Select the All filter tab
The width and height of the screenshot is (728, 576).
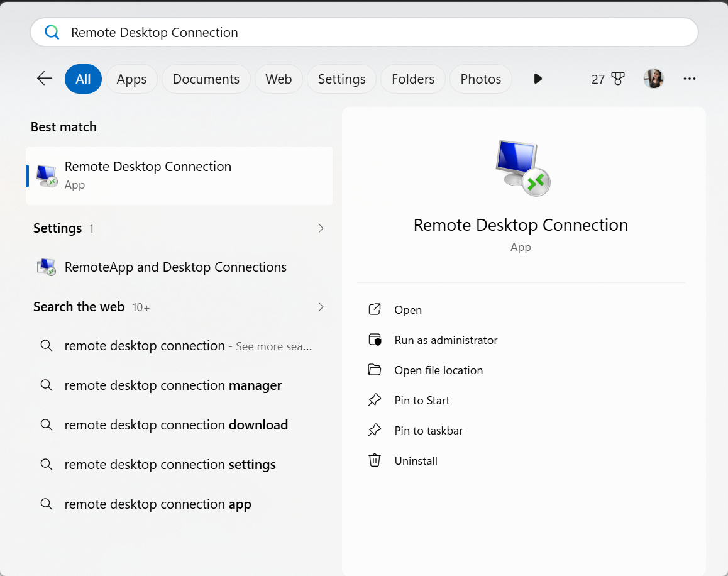83,79
